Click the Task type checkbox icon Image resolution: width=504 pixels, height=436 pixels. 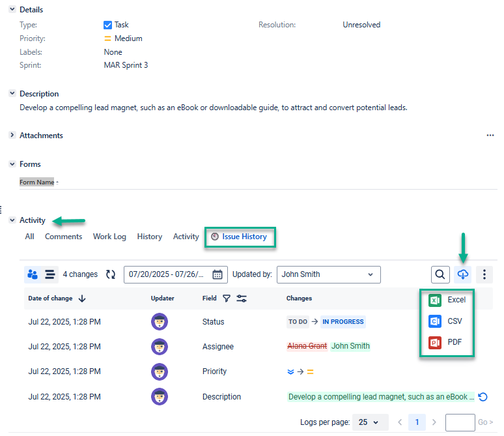tap(107, 25)
